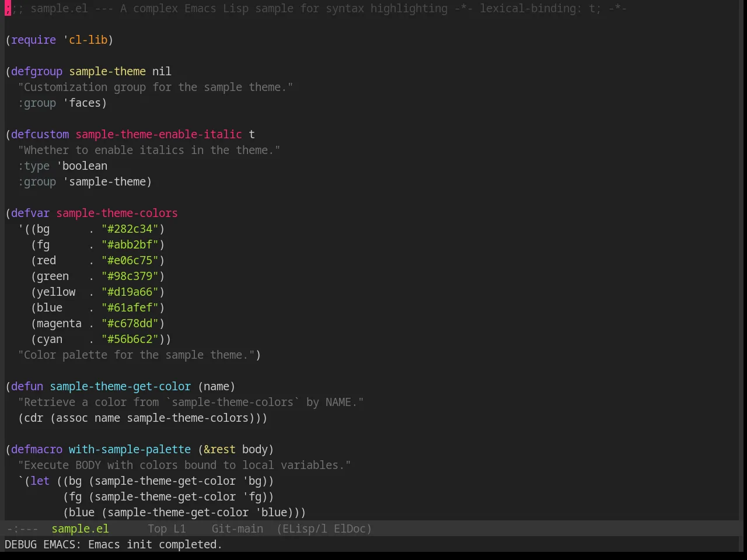Click the 'yellow' key in the palette
Viewport: 747px width, 560px height.
tap(56, 292)
